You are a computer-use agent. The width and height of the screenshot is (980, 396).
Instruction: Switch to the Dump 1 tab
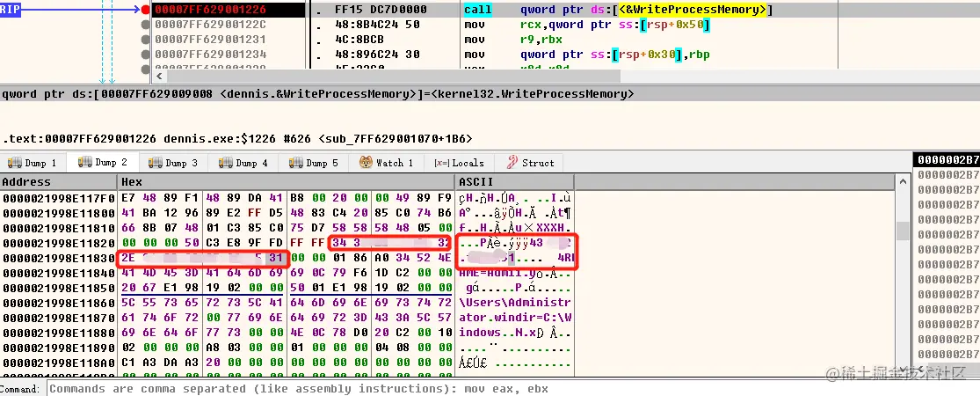(33, 163)
